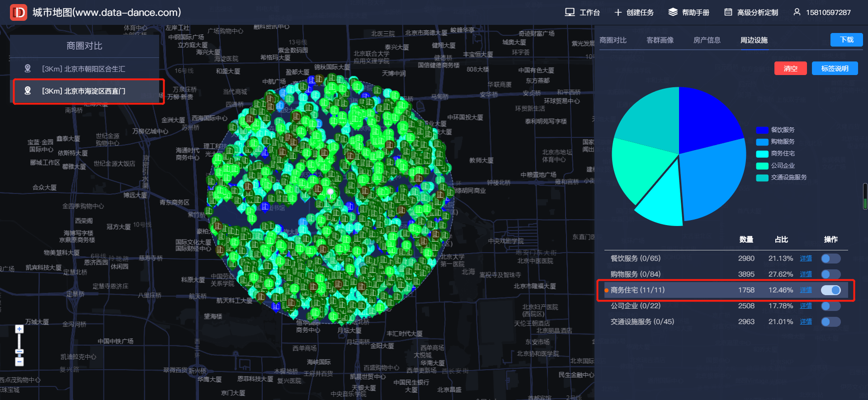Click the 餐饮服务 legend color swatch
The width and height of the screenshot is (868, 400).
tap(762, 130)
